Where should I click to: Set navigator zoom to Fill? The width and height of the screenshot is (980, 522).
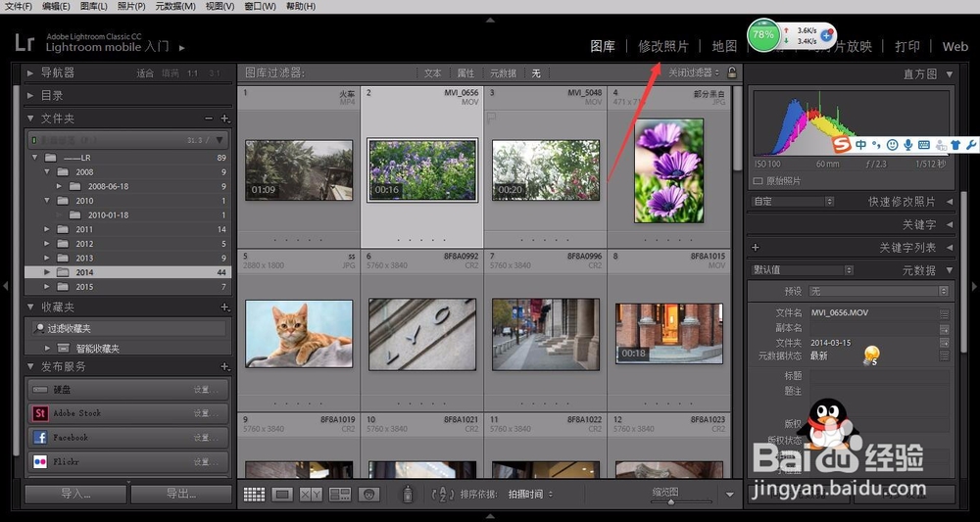(x=170, y=73)
